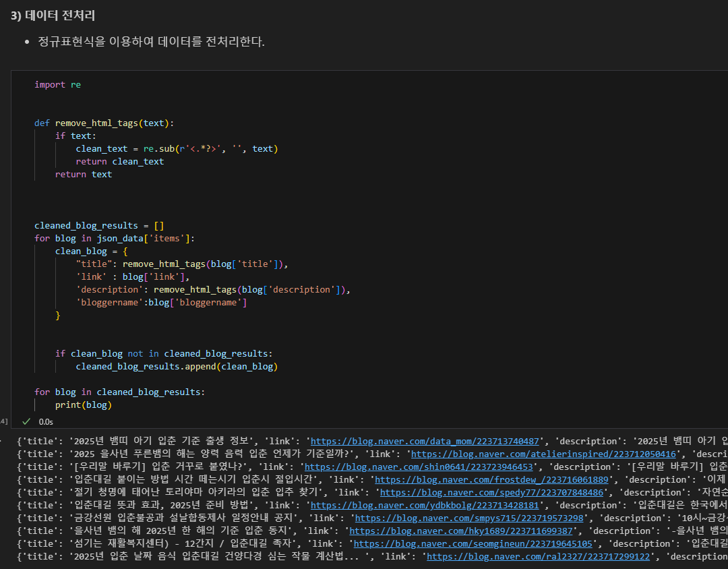Open the ral2327/223717299122 blog link
This screenshot has width=728, height=569.
[x=538, y=556]
